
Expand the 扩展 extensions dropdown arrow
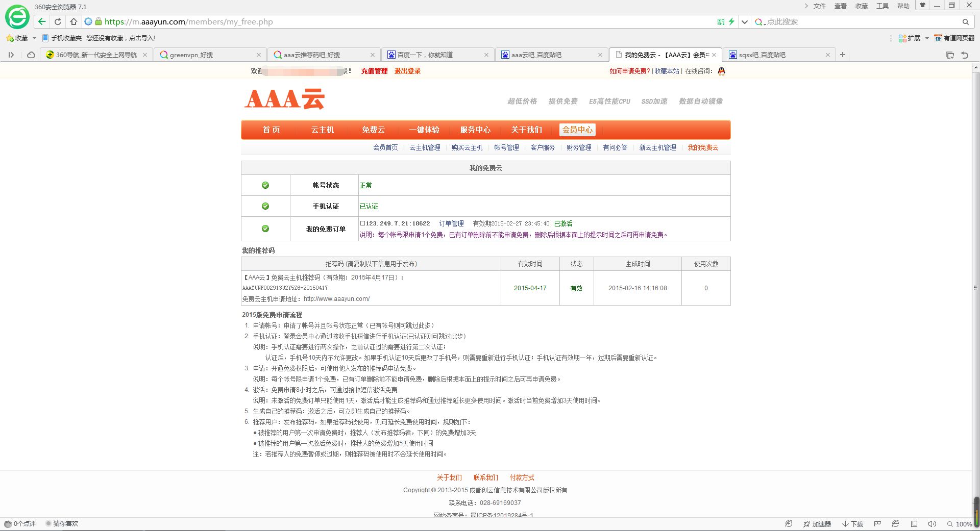(927, 38)
